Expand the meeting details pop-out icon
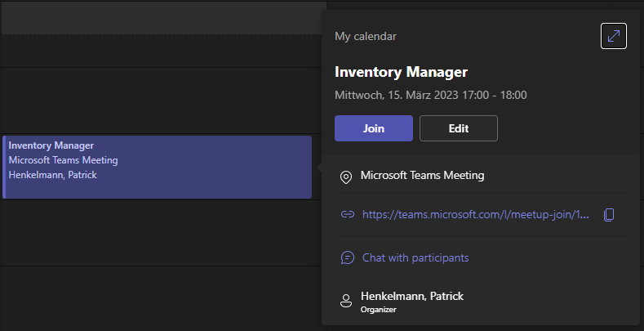The width and height of the screenshot is (644, 331). pos(613,36)
